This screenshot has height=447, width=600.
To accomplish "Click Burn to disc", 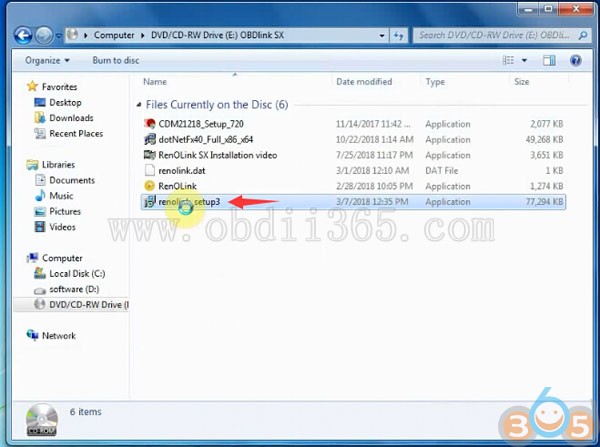I will pos(116,60).
